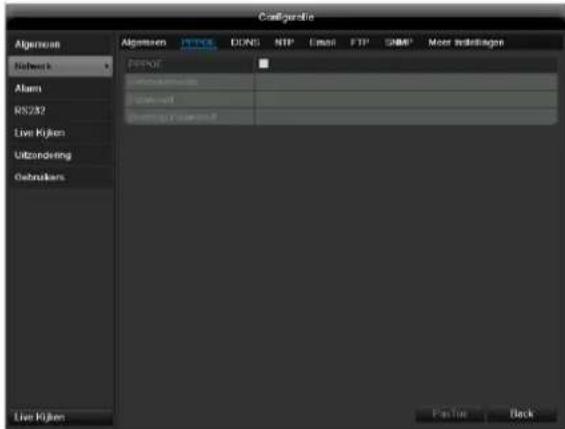
Task: Select Uitzondering in the sidebar
Action: (x=60, y=155)
